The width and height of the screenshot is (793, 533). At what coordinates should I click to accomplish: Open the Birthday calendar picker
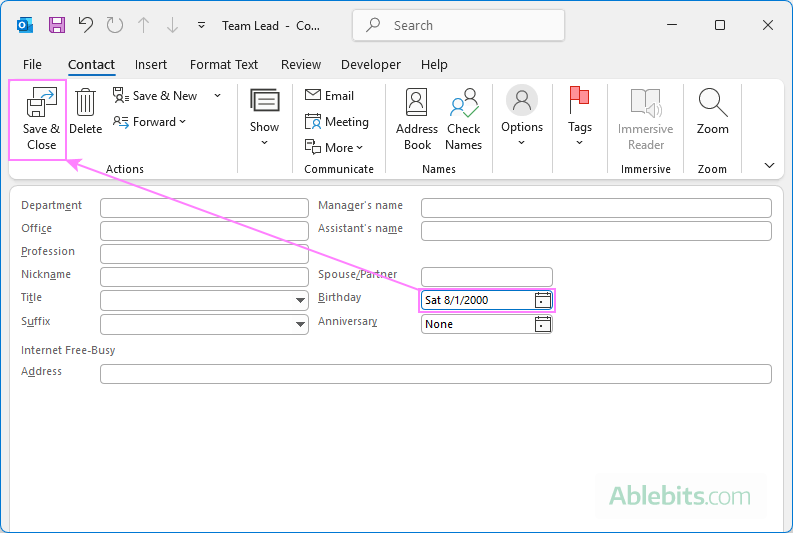[543, 300]
